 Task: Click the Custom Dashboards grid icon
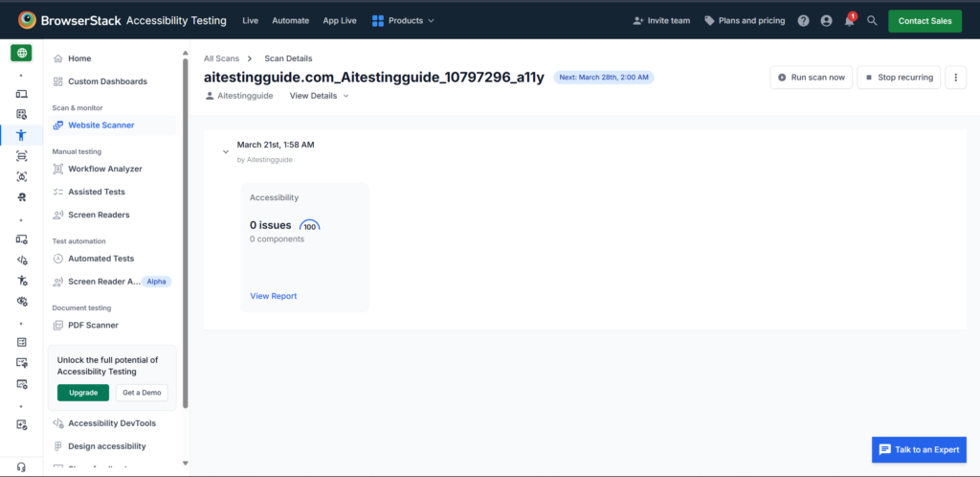[58, 81]
